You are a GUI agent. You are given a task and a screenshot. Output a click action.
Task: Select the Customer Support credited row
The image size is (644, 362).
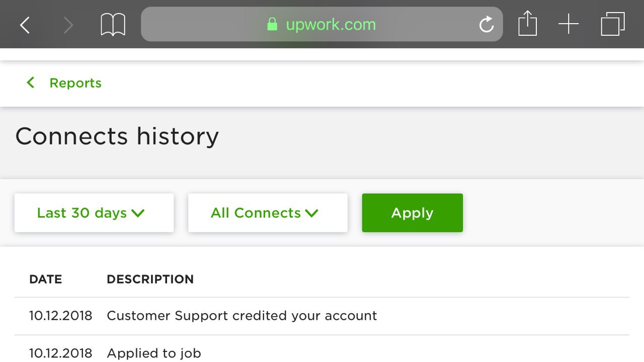pyautogui.click(x=242, y=316)
